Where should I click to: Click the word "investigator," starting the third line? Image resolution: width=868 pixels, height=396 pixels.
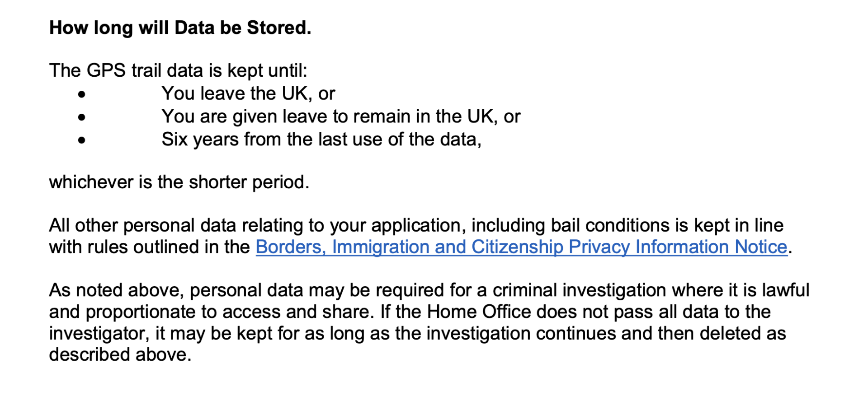[99, 334]
